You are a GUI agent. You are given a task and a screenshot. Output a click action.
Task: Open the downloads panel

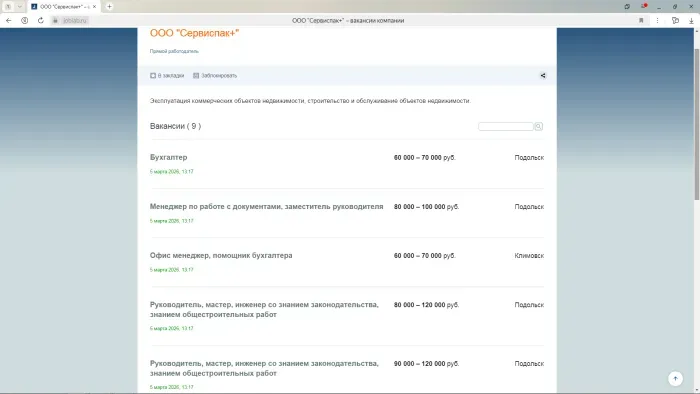pyautogui.click(x=691, y=21)
